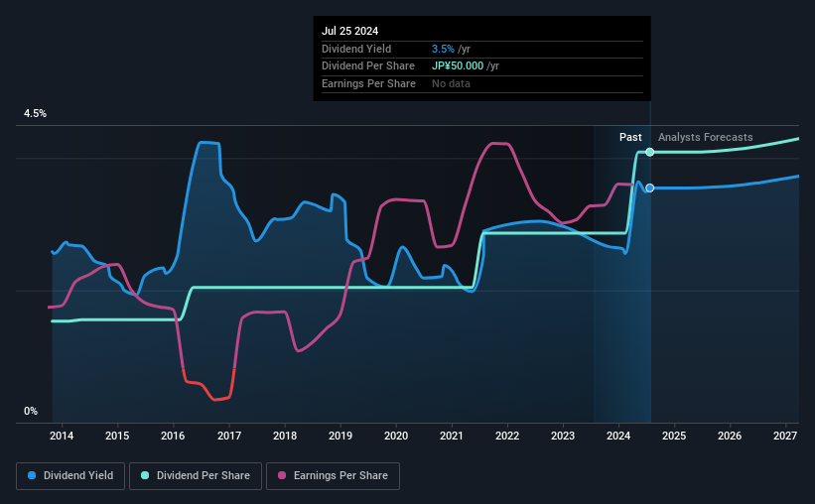Click the tooltip Dividend Per Share row label
Image resolution: width=815 pixels, height=504 pixels.
coord(368,66)
